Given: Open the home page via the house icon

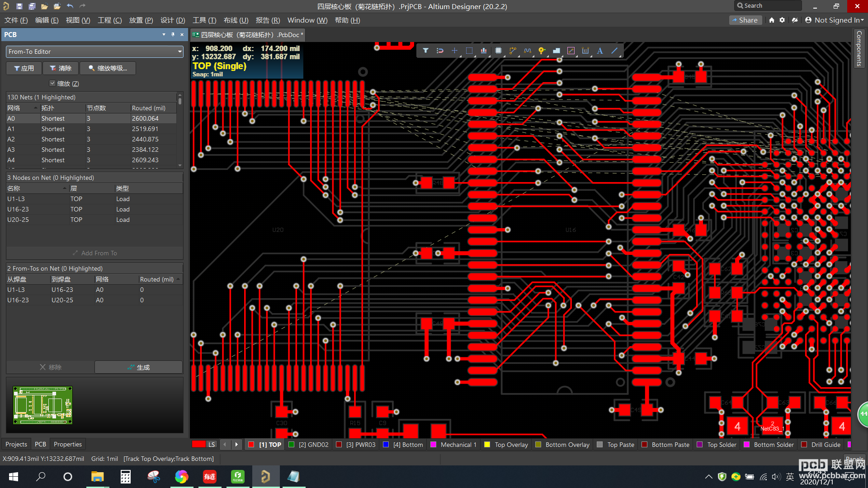Looking at the screenshot, I should tap(772, 20).
